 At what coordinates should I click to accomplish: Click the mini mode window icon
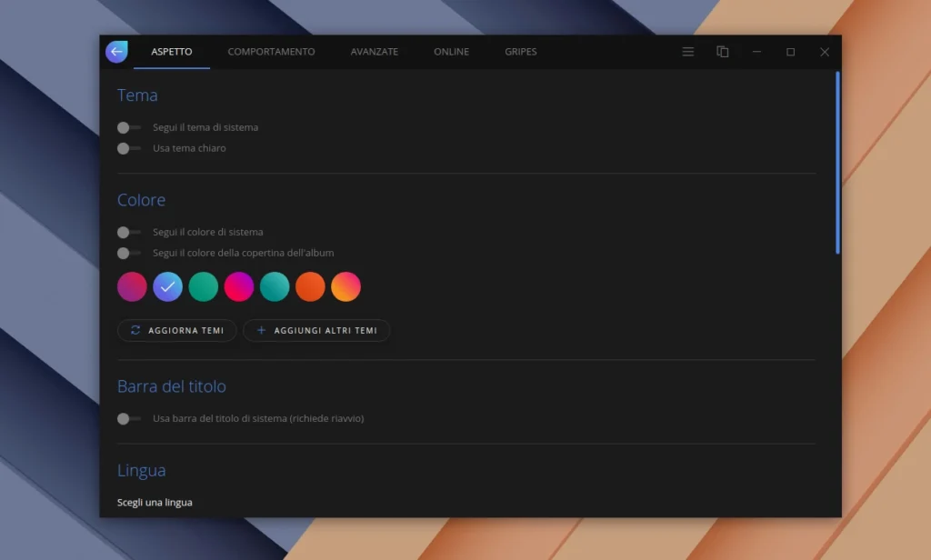[723, 52]
